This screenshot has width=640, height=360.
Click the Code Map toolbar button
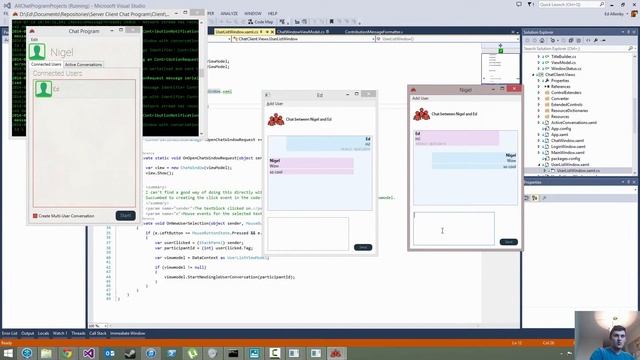[x=260, y=22]
